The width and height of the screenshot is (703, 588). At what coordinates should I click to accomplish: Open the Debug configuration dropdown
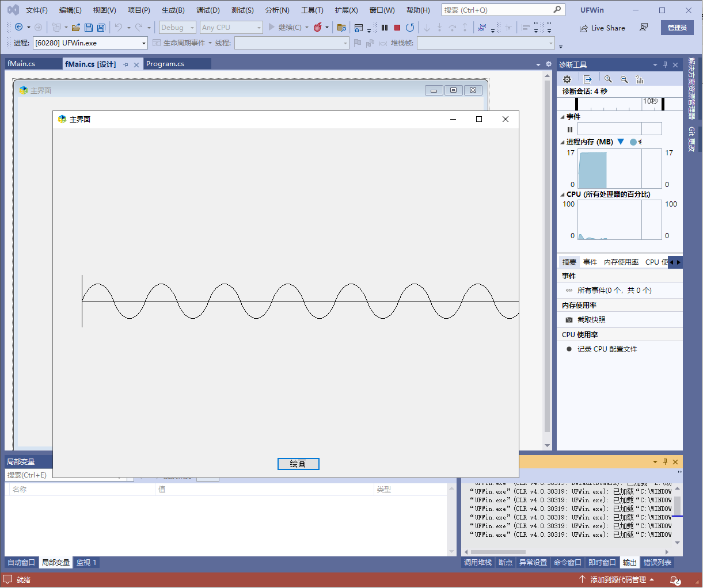click(x=178, y=27)
